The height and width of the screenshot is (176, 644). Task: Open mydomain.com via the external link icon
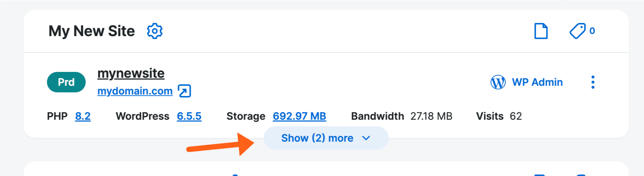(x=185, y=91)
